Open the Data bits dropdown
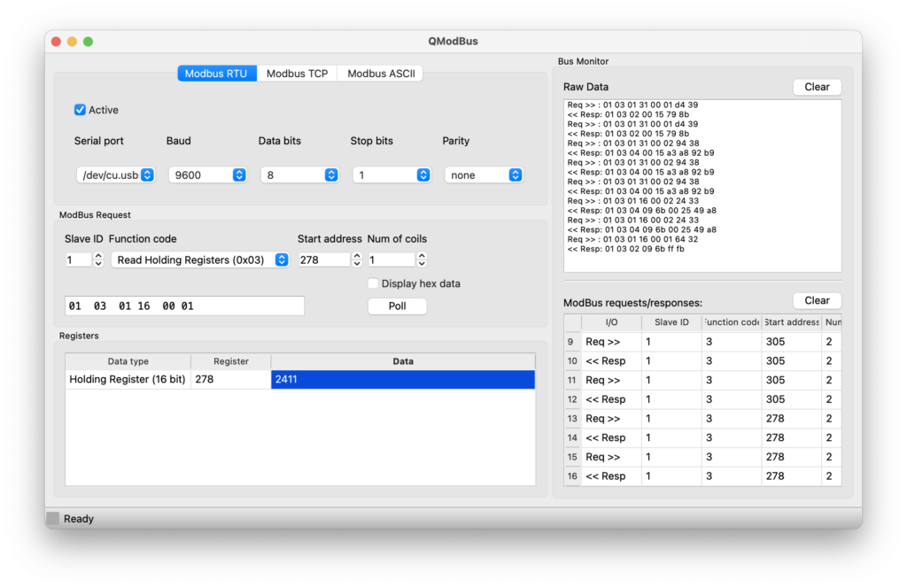 [x=300, y=175]
